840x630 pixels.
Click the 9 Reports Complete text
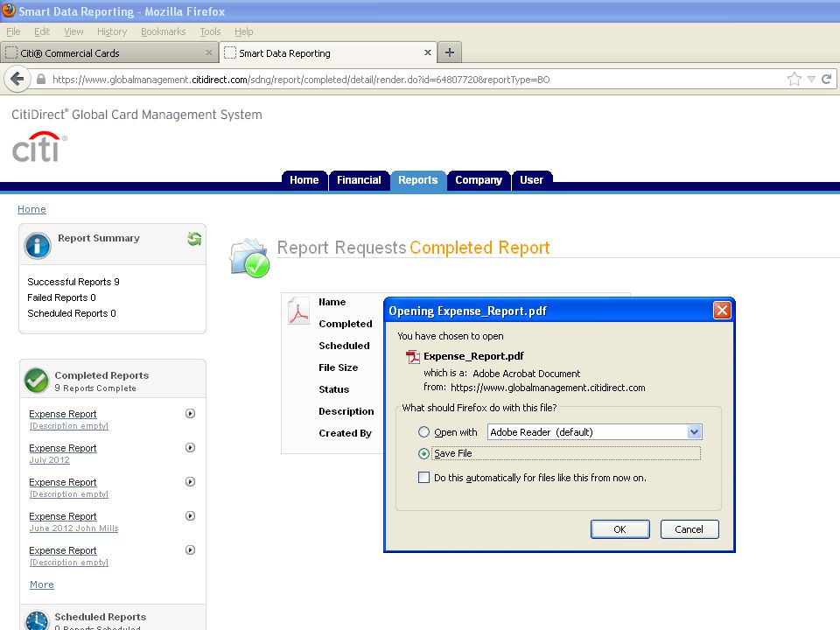95,388
